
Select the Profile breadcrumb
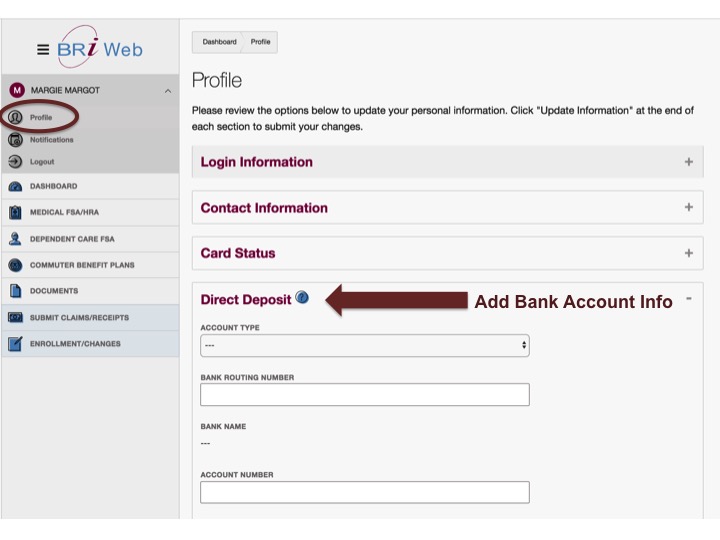261,42
